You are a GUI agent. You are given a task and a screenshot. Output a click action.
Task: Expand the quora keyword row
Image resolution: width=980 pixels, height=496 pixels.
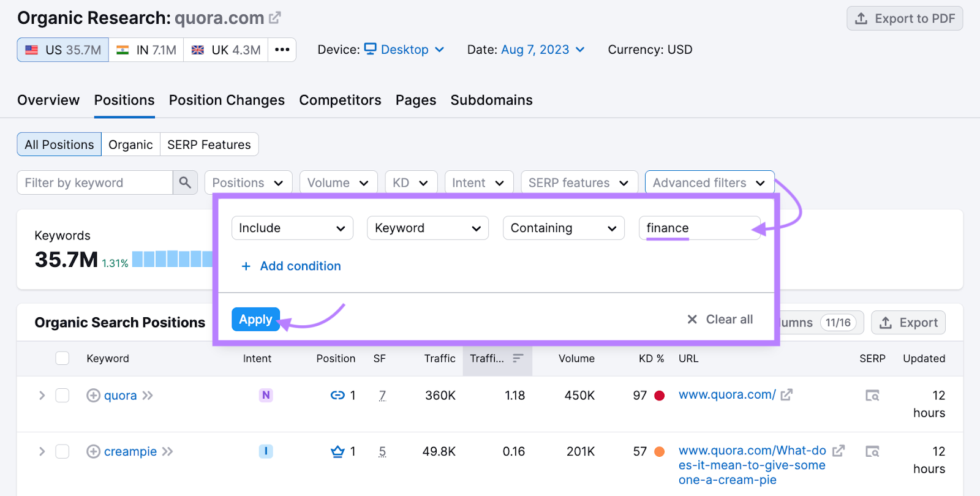(42, 396)
